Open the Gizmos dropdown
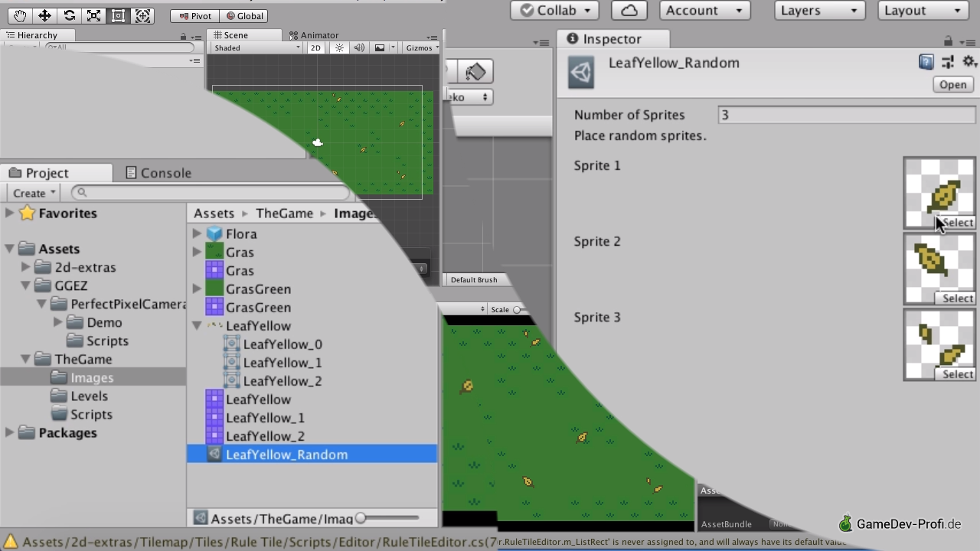980x551 pixels. [423, 47]
